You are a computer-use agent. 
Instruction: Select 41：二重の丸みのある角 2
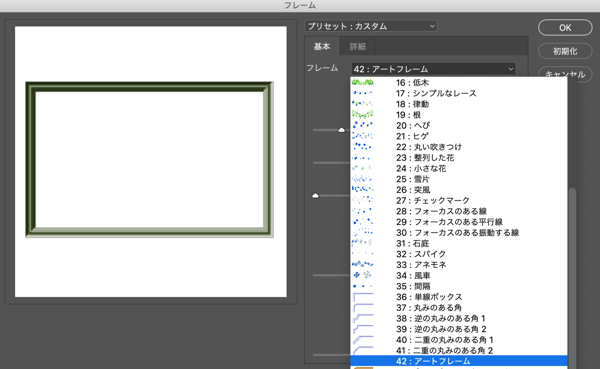(x=458, y=351)
